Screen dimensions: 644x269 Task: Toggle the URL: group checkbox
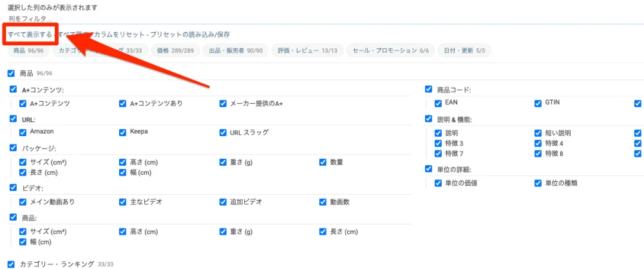click(x=13, y=119)
